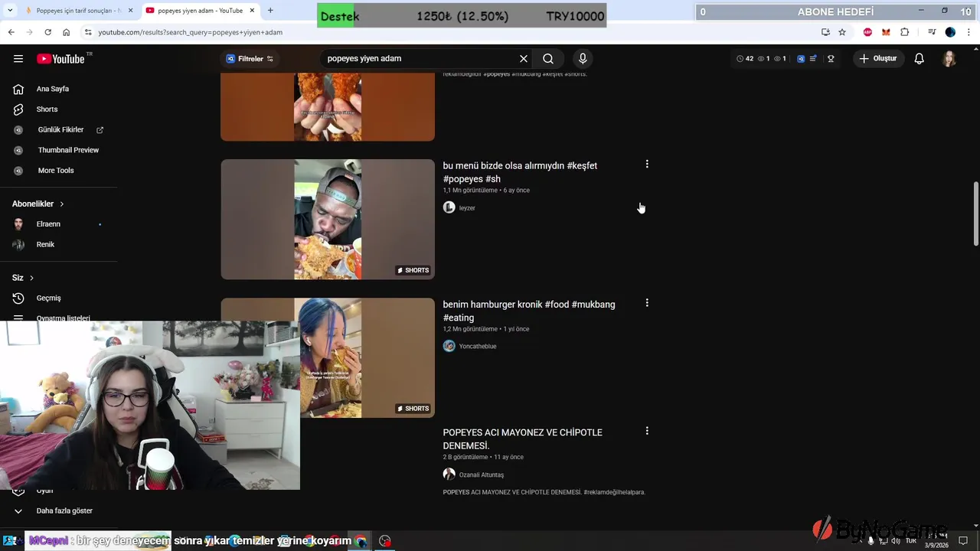Click the Ozanali Altuntaş channel avatar
980x551 pixels.
click(x=449, y=474)
